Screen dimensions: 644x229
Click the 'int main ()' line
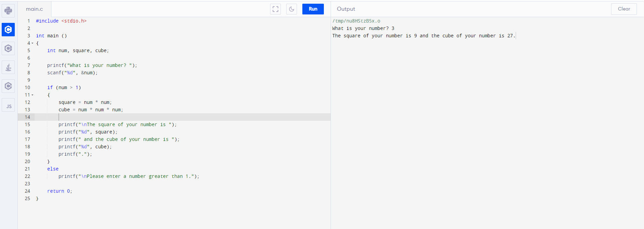point(52,36)
